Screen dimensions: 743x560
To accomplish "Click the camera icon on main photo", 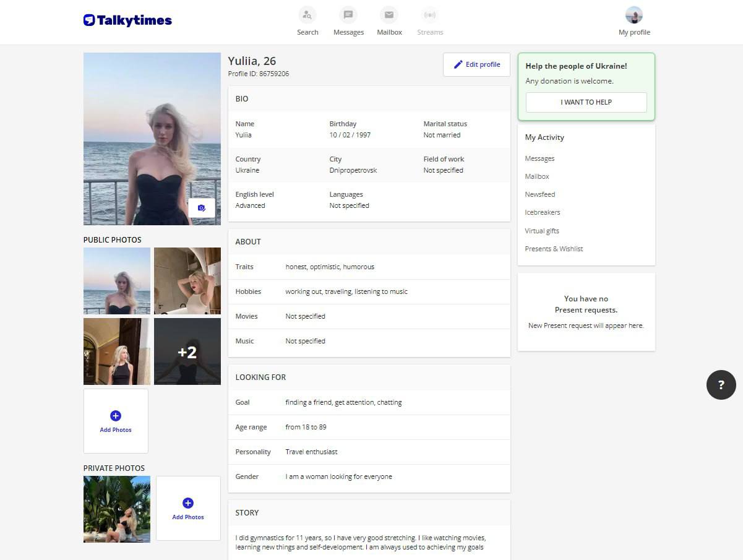I will click(x=202, y=208).
